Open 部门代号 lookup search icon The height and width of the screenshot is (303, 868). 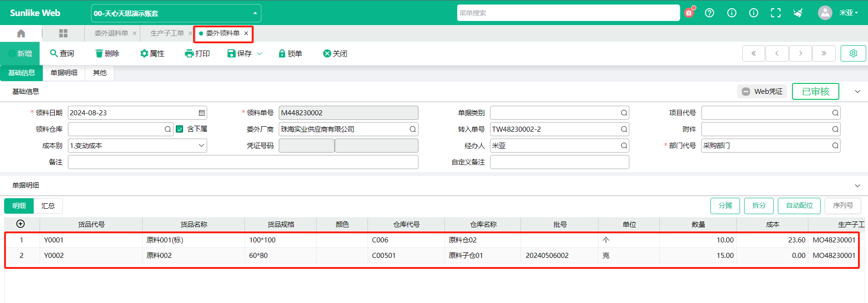click(x=835, y=146)
